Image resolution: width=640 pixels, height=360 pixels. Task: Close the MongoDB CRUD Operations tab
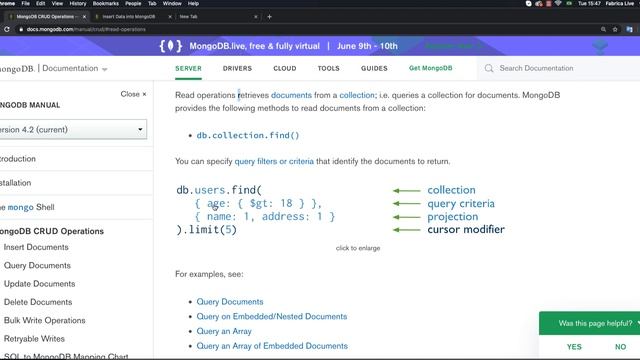pos(84,17)
